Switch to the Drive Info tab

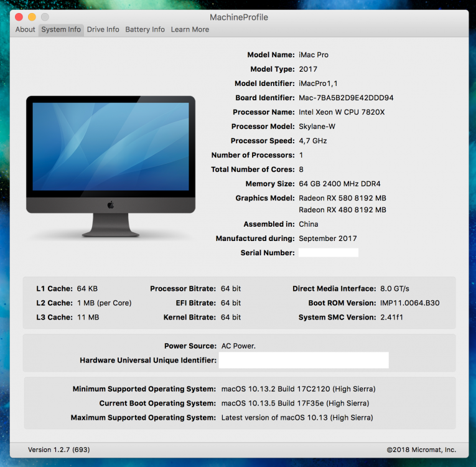click(x=103, y=29)
